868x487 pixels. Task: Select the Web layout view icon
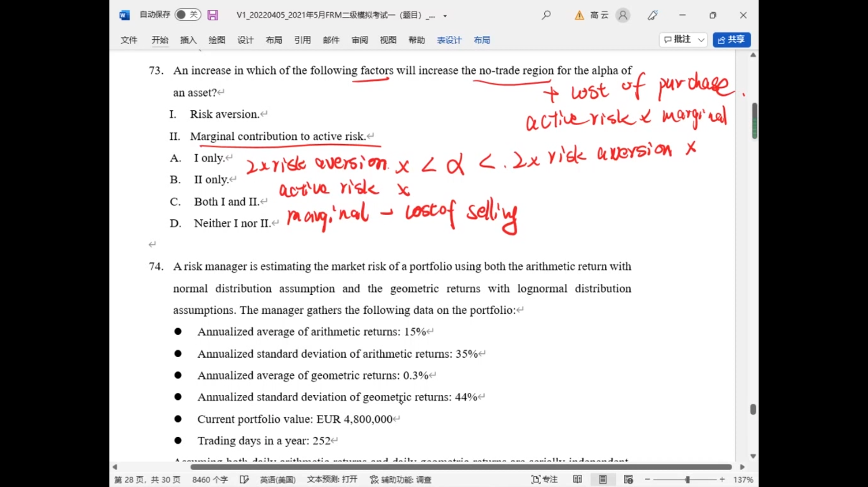(x=628, y=479)
